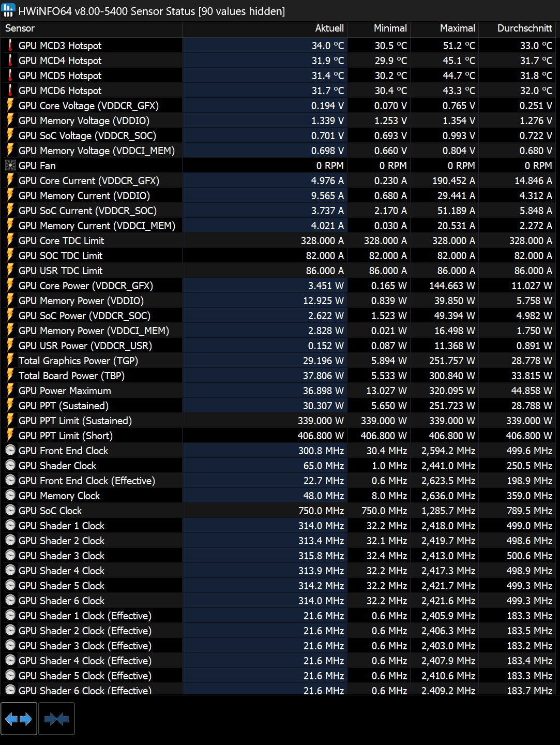Select the GPU PPT Limit (Sustained) row
Viewport: 560px width, 745px height.
point(278,421)
